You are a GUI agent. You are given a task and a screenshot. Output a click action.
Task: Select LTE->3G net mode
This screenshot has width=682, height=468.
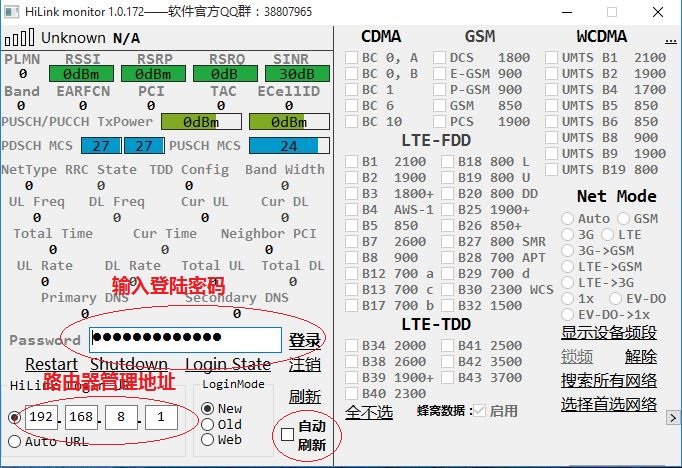tap(567, 282)
